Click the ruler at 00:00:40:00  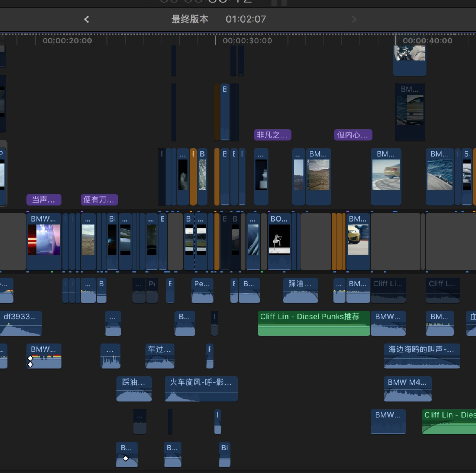pyautogui.click(x=428, y=40)
